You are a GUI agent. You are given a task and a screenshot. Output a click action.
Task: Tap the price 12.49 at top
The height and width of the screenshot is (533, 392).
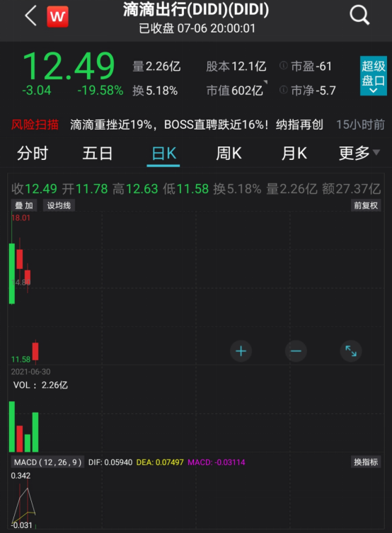click(69, 66)
